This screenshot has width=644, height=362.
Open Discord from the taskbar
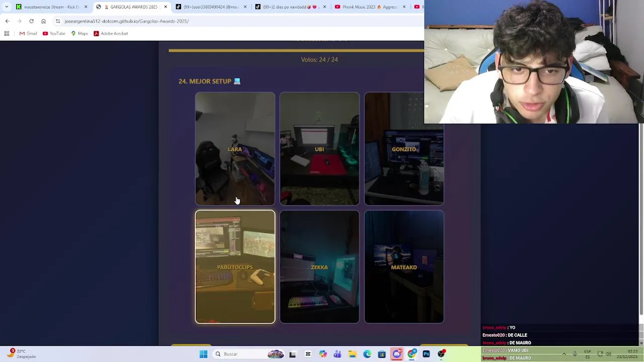tap(397, 354)
